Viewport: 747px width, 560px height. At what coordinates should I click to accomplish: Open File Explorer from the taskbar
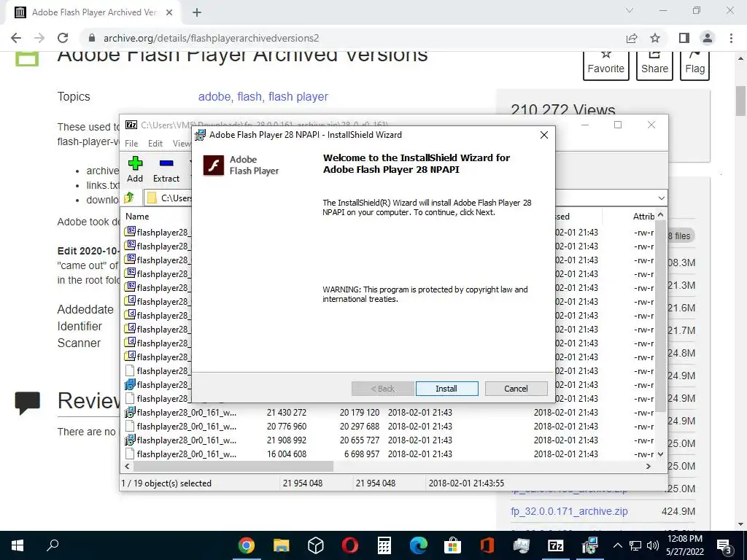pyautogui.click(x=281, y=545)
